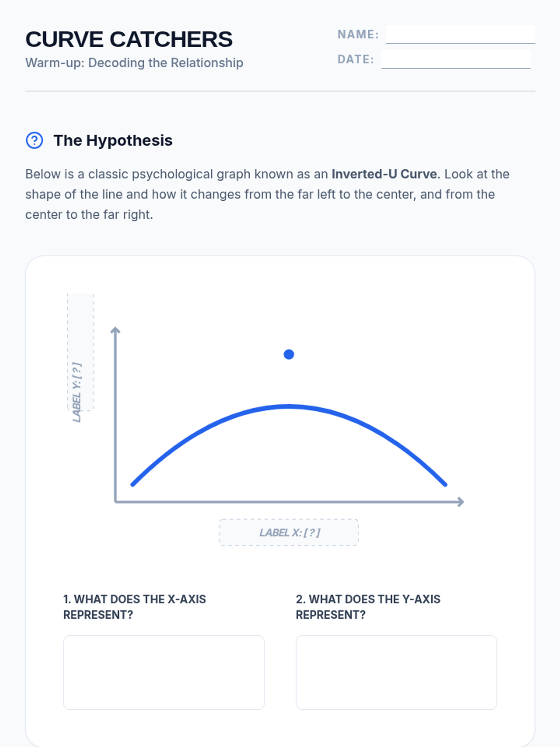Click the upward arrowhead of the vertical axis
The height and width of the screenshot is (747, 560).
pyautogui.click(x=115, y=331)
